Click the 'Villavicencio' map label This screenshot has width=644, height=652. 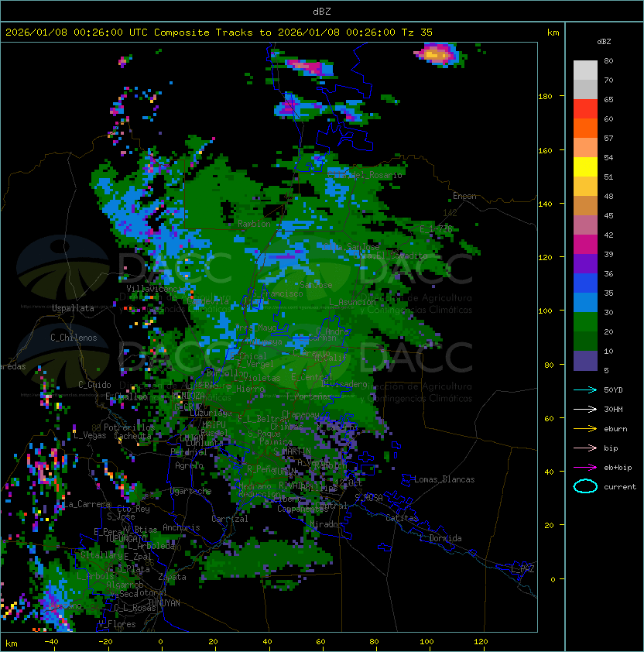[x=156, y=289]
